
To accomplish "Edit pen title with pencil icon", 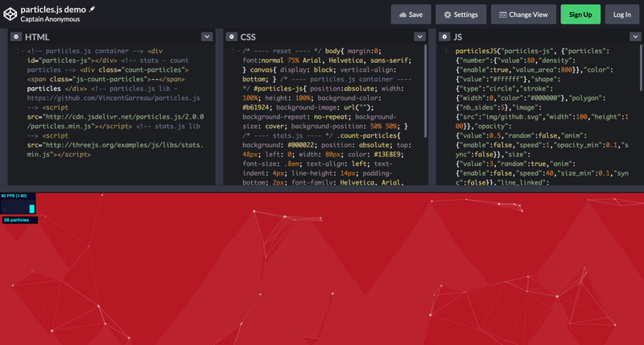I will click(x=92, y=9).
